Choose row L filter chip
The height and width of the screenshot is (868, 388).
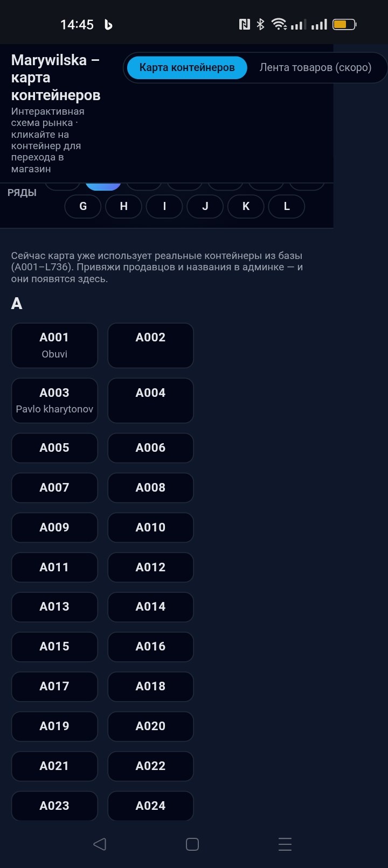[x=287, y=206]
